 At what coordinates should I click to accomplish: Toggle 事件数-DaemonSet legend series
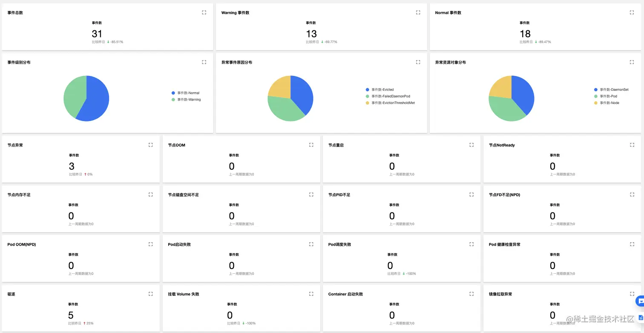pyautogui.click(x=611, y=90)
